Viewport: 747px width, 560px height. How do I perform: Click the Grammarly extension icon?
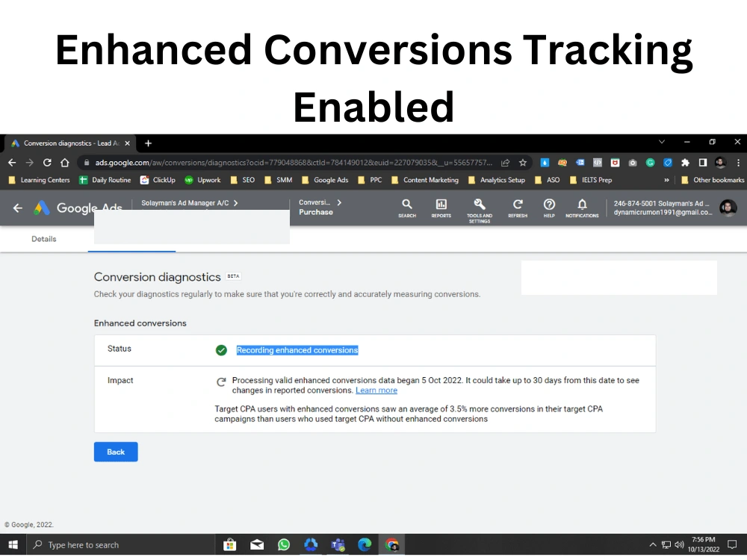650,163
